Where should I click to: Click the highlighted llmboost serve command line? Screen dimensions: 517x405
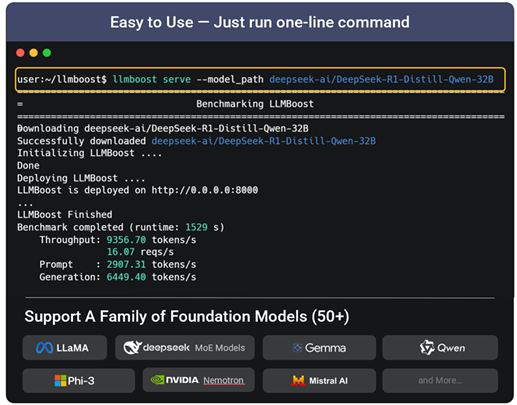coord(260,79)
